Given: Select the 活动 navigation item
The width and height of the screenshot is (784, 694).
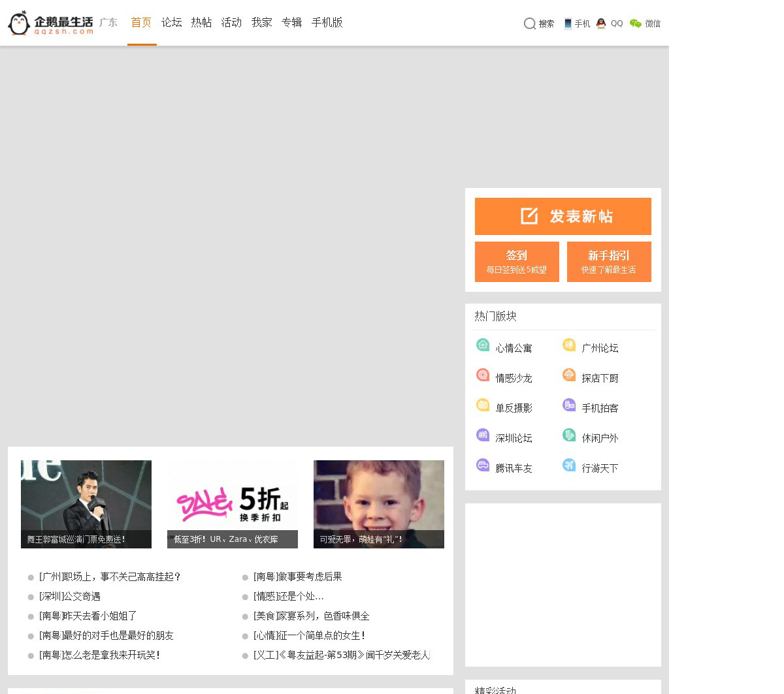Looking at the screenshot, I should tap(231, 23).
